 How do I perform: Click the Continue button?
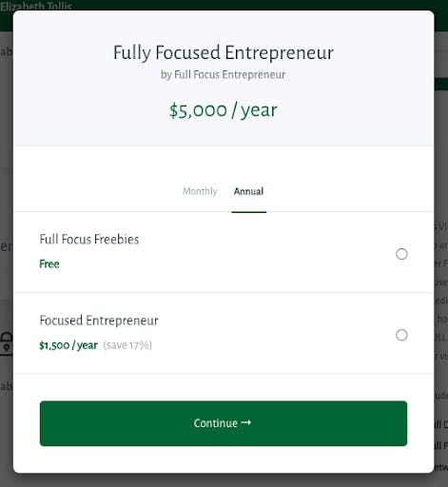224,423
